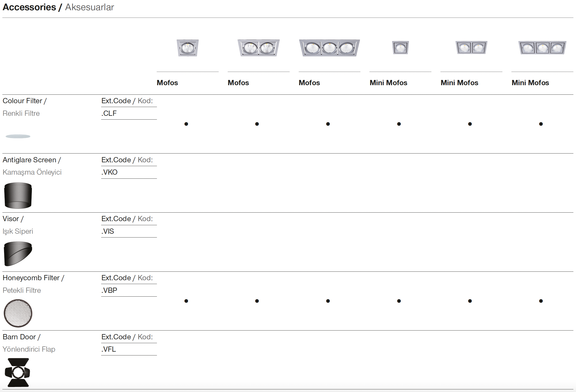
Task: Click the single-lamp Mini Mofos image
Action: (400, 47)
